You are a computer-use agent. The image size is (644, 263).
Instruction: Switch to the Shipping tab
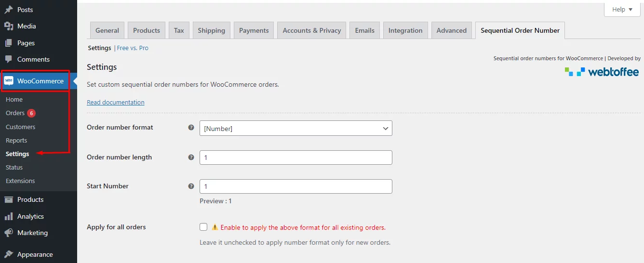(211, 30)
